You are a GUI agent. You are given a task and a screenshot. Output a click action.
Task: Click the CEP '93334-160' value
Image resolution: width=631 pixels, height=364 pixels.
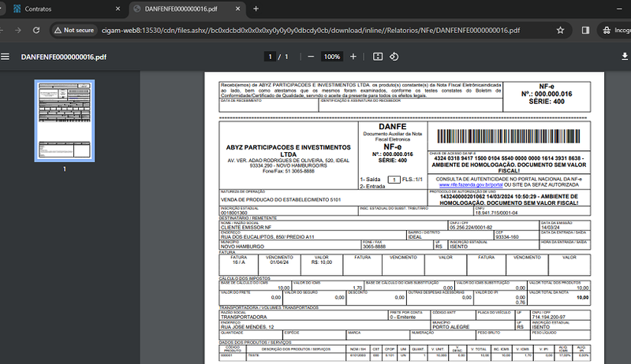pyautogui.click(x=507, y=237)
